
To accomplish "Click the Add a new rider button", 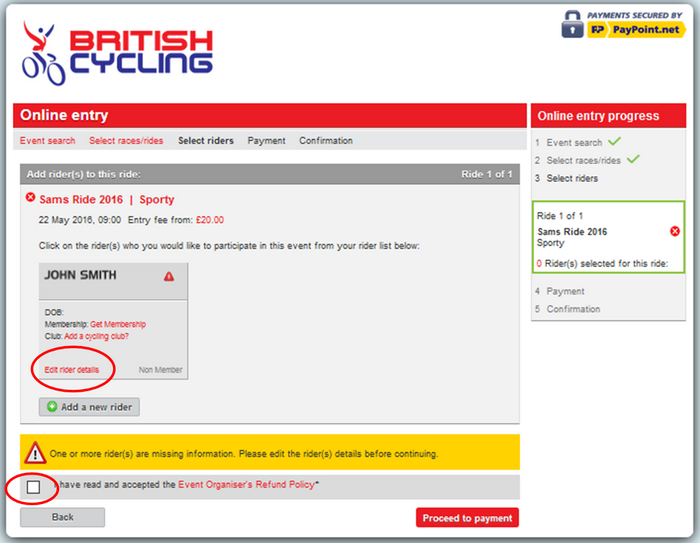I will tap(89, 407).
